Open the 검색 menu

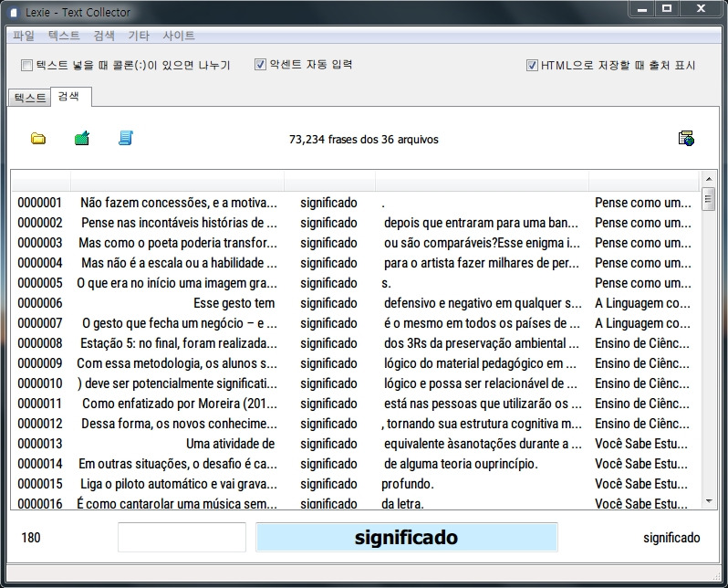coord(104,36)
